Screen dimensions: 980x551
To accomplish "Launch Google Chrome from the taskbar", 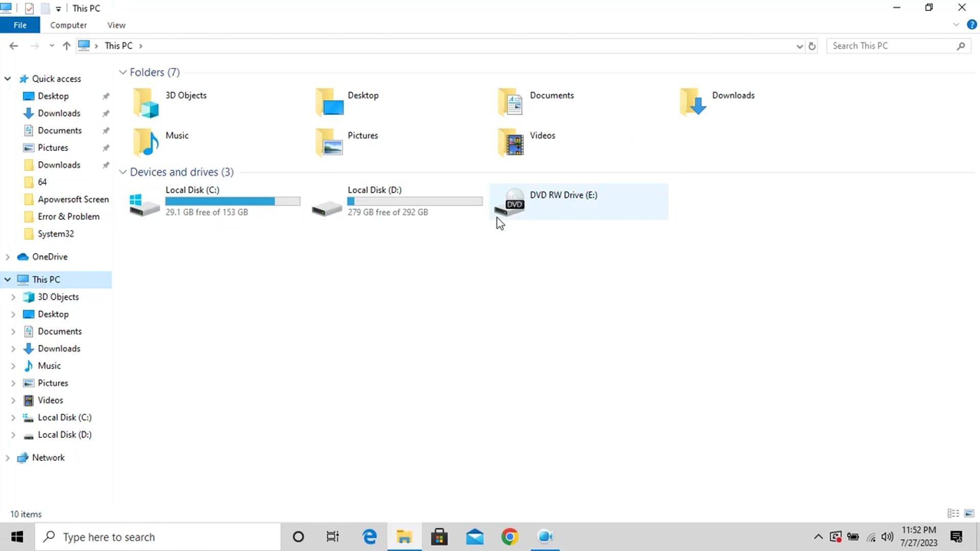I will point(509,537).
